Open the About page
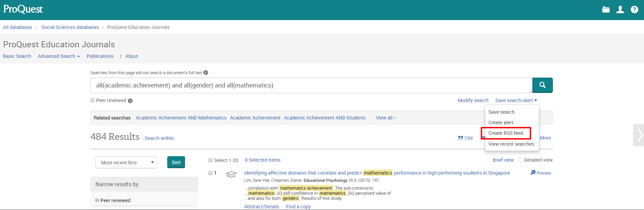 click(132, 56)
